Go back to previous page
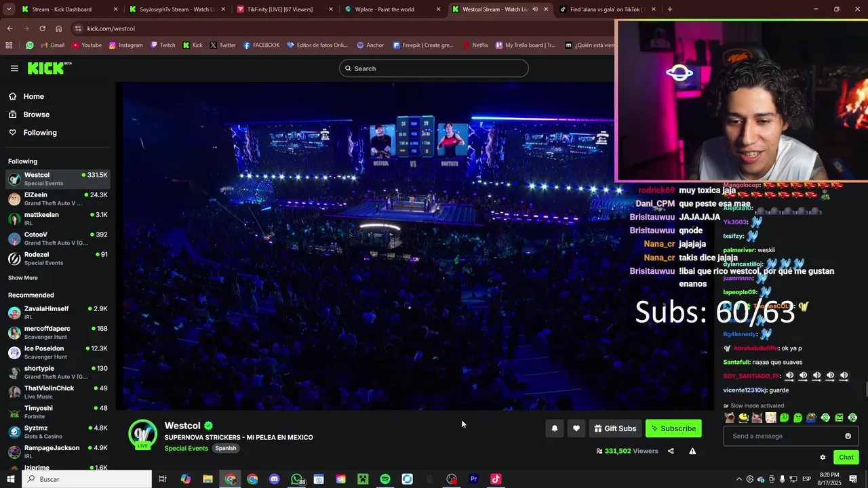The width and height of the screenshot is (868, 488). 9,28
